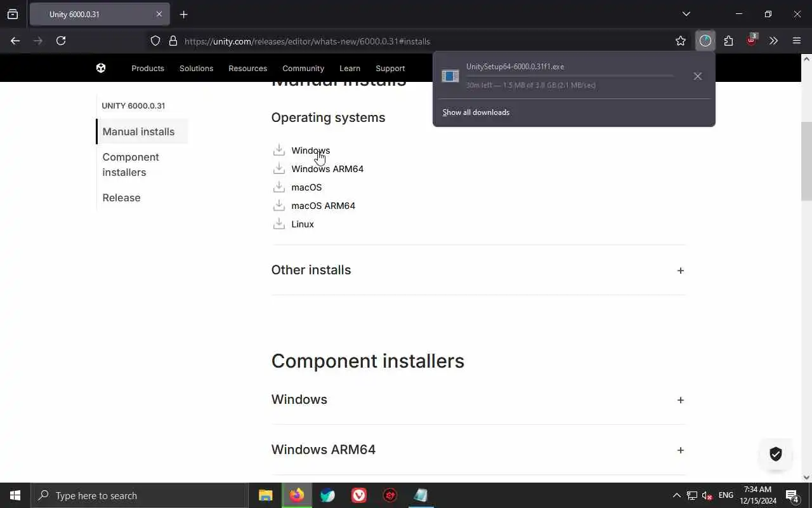Viewport: 812px width, 508px height.
Task: Click the site lock icon
Action: [x=173, y=41]
